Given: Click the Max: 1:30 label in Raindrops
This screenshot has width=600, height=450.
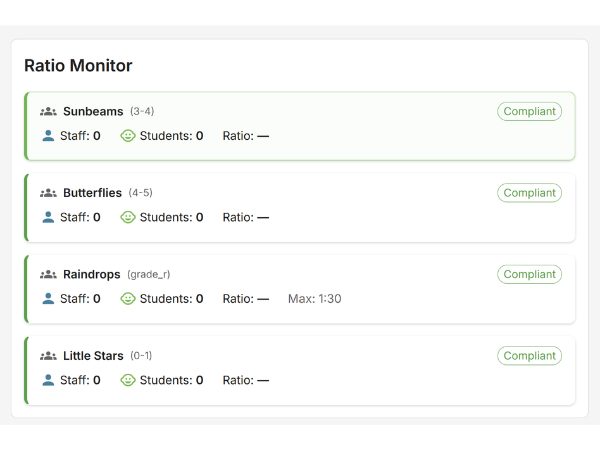Looking at the screenshot, I should (314, 298).
